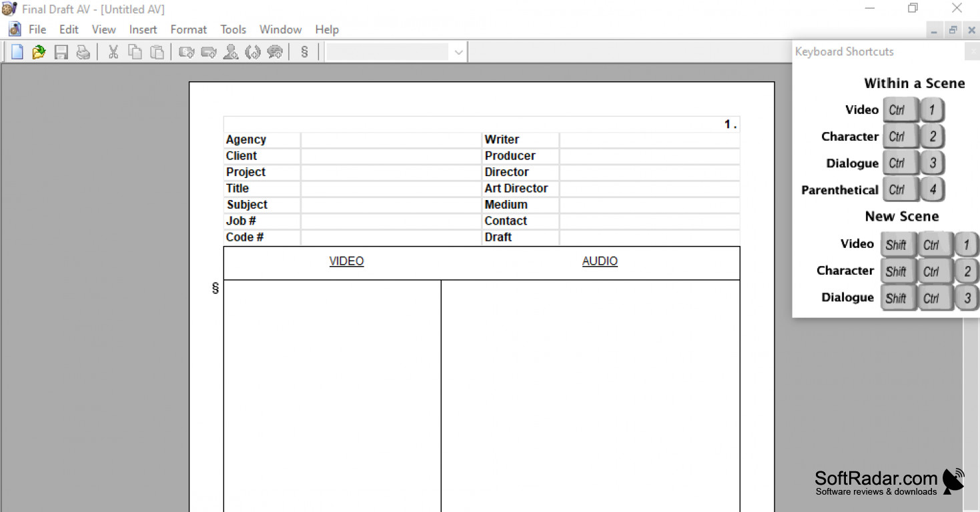The width and height of the screenshot is (980, 512).
Task: Click the Ctrl key beside Parenthetical
Action: [900, 190]
